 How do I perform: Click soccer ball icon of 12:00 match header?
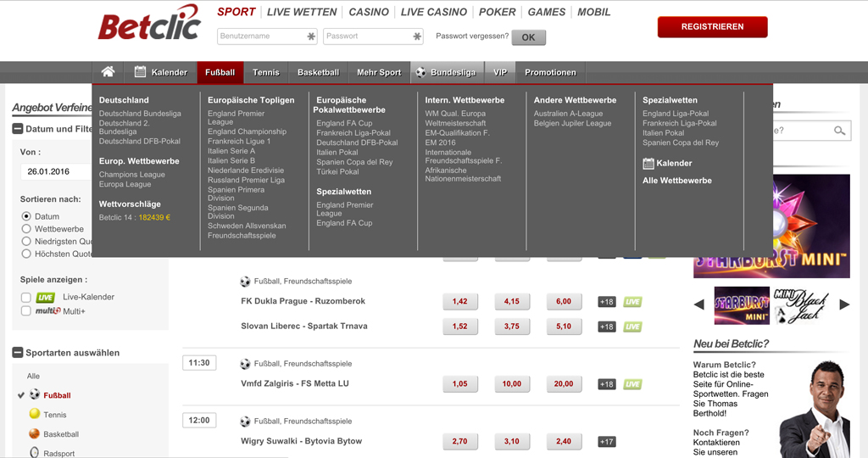(245, 422)
